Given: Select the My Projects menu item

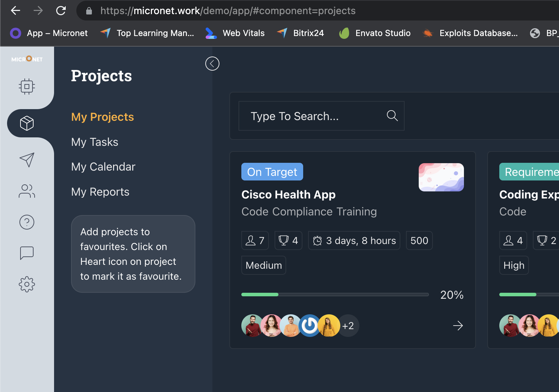Looking at the screenshot, I should (x=102, y=117).
